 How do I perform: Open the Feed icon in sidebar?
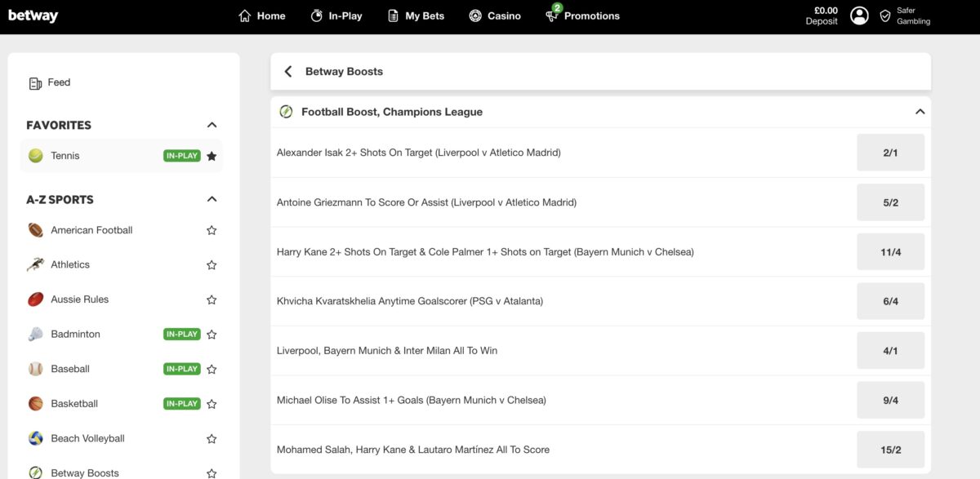35,82
